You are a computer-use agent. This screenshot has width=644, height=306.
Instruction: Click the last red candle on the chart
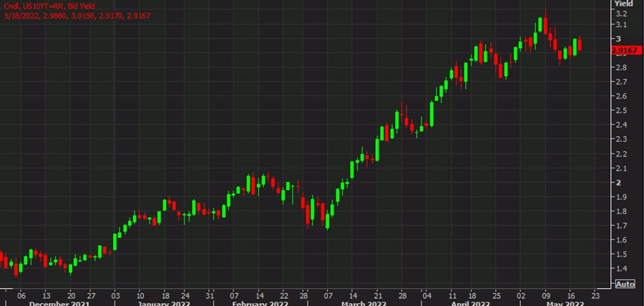pos(580,44)
